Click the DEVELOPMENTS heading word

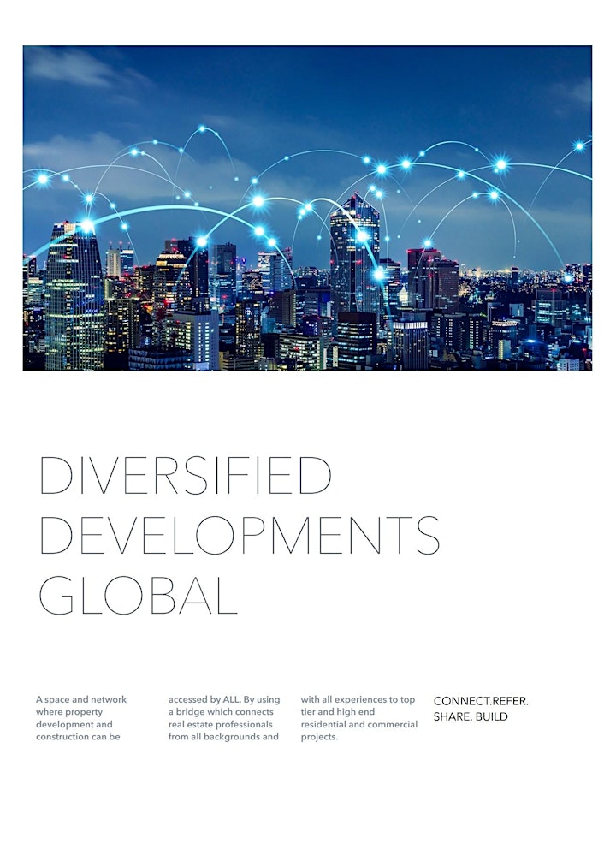click(x=240, y=535)
